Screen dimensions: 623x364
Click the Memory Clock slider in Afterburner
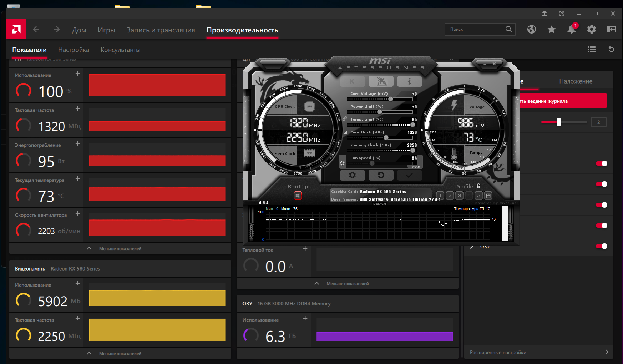[x=380, y=151]
